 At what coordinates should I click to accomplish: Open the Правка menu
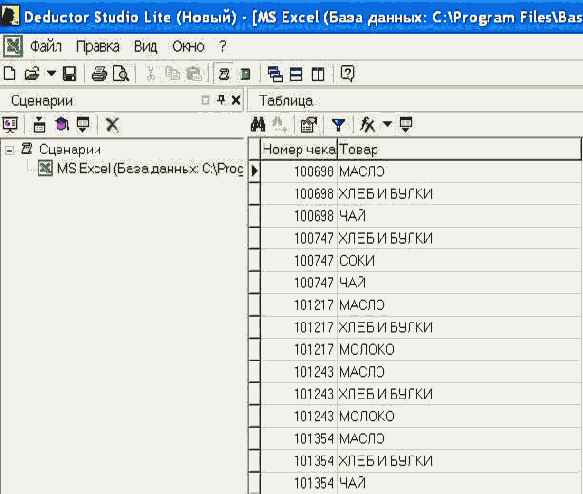[98, 47]
